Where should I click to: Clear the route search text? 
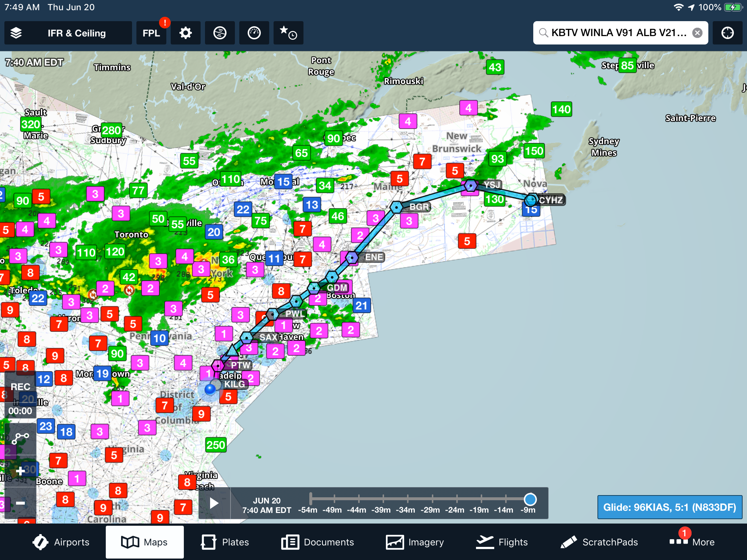pyautogui.click(x=697, y=33)
